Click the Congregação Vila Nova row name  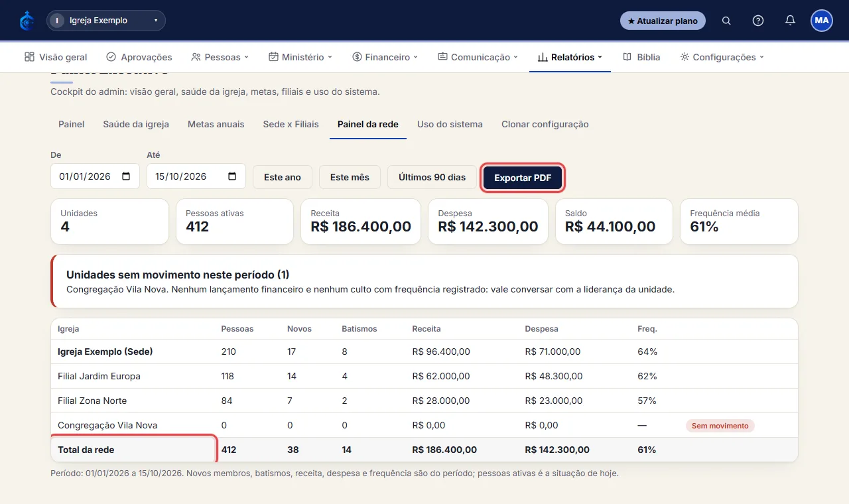tap(107, 425)
